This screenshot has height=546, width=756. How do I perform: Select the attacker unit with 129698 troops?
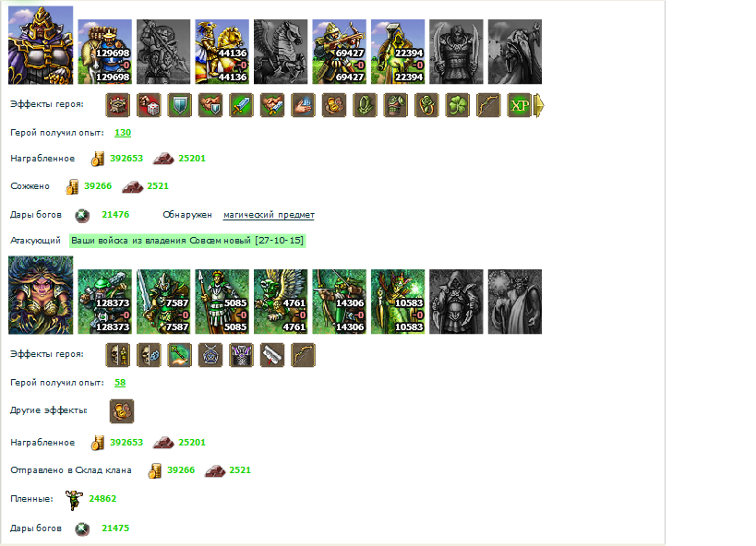point(104,52)
